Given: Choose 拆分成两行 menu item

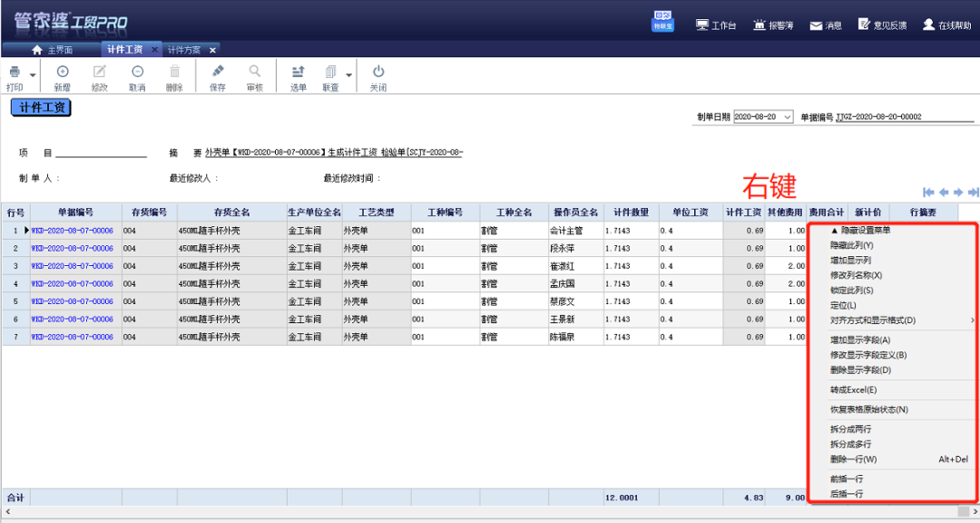Looking at the screenshot, I should point(850,429).
